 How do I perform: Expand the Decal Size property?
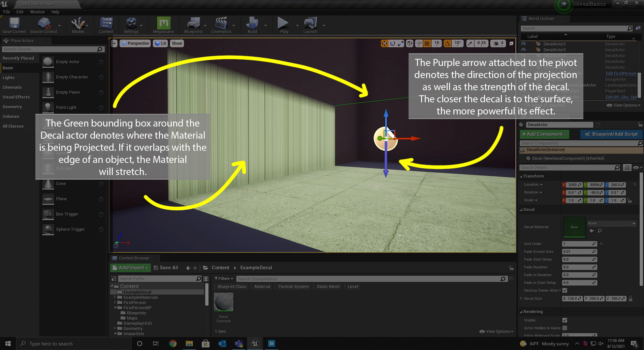(521, 298)
